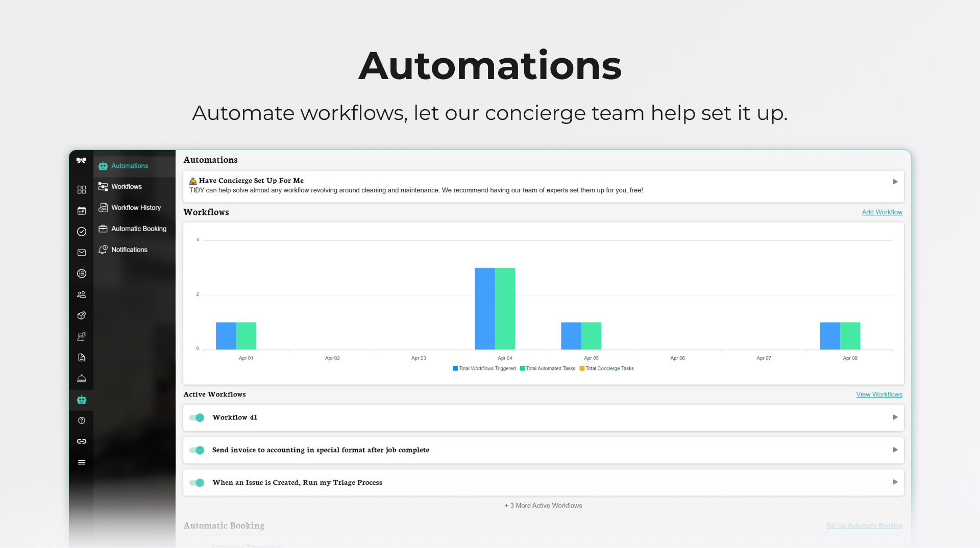Open the checkmark circle tasks icon
The width and height of the screenshot is (980, 548).
pyautogui.click(x=81, y=232)
